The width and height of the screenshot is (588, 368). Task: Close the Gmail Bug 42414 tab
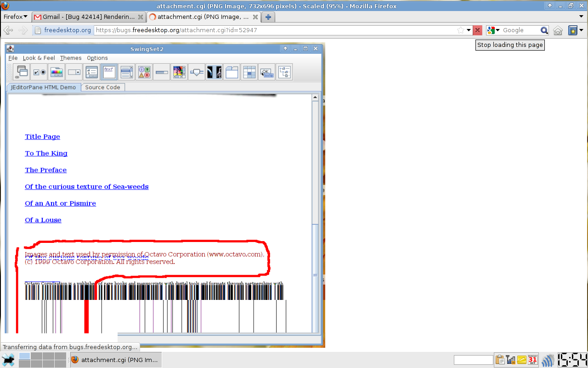click(x=141, y=17)
